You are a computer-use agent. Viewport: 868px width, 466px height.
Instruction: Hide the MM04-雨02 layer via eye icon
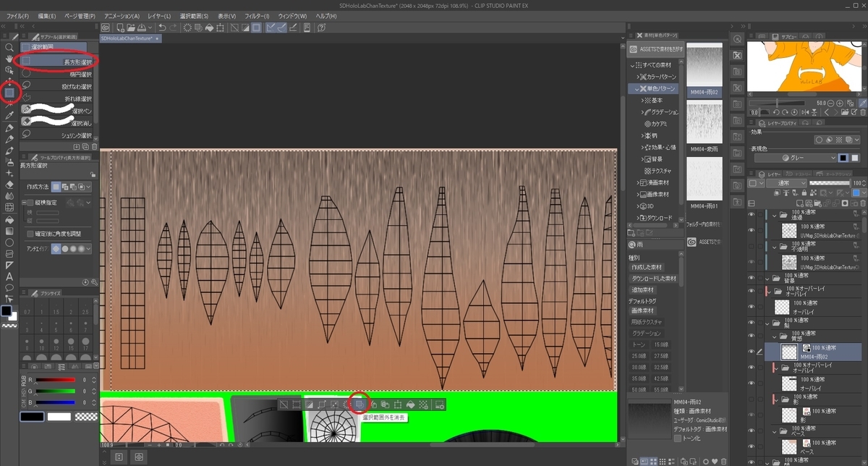click(x=752, y=352)
